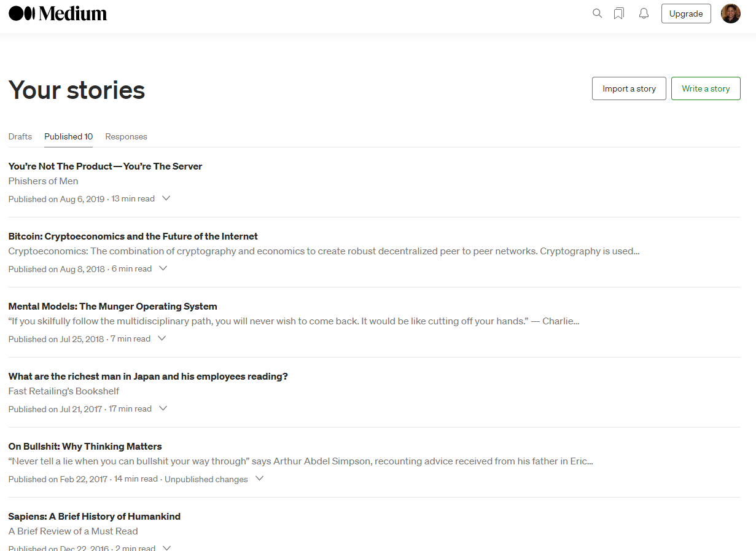
Task: Open Bitcoin: Cryptoeconomics and the Future of the Internet
Action: click(133, 236)
